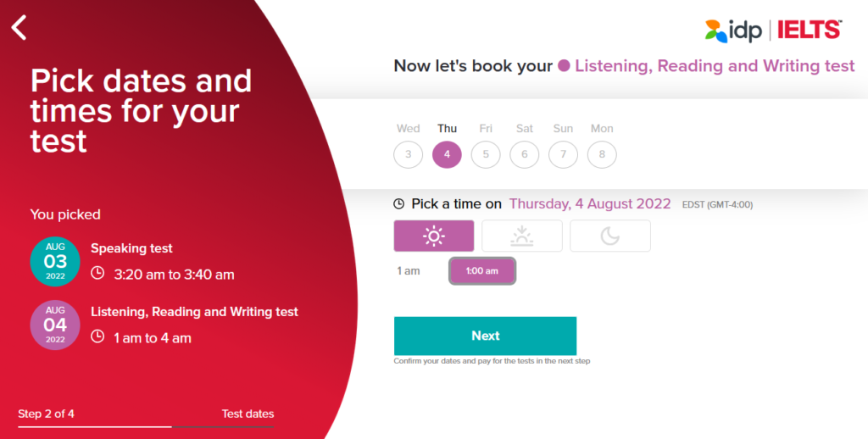
Task: Select the afternoon sunset time slot icon
Action: [x=521, y=236]
